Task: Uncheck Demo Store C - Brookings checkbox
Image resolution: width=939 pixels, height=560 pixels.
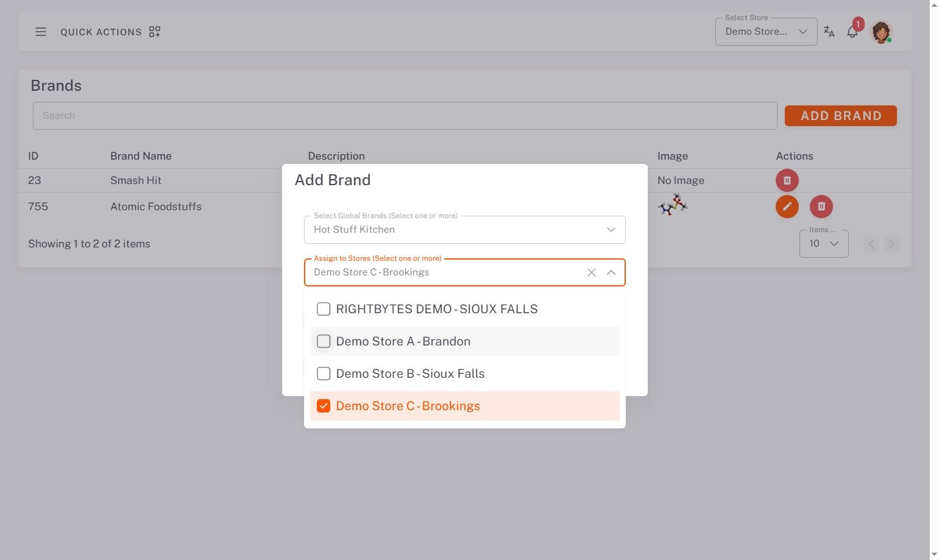Action: click(324, 406)
